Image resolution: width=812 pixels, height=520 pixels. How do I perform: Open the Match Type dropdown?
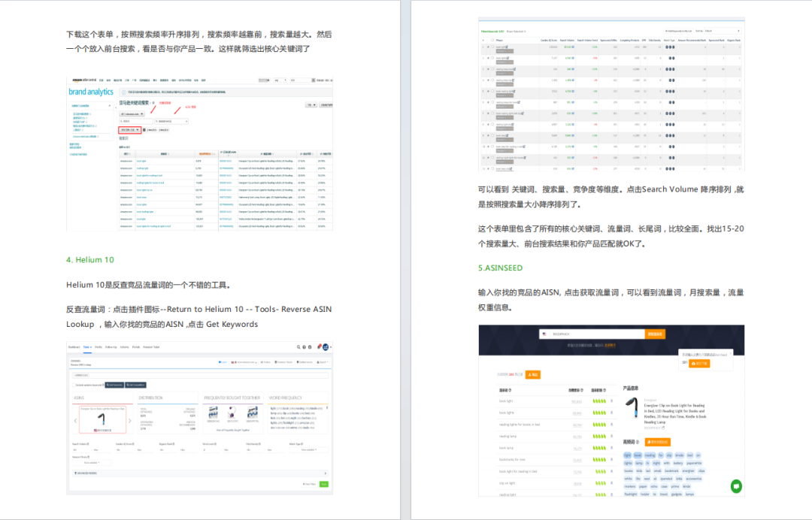click(x=309, y=449)
